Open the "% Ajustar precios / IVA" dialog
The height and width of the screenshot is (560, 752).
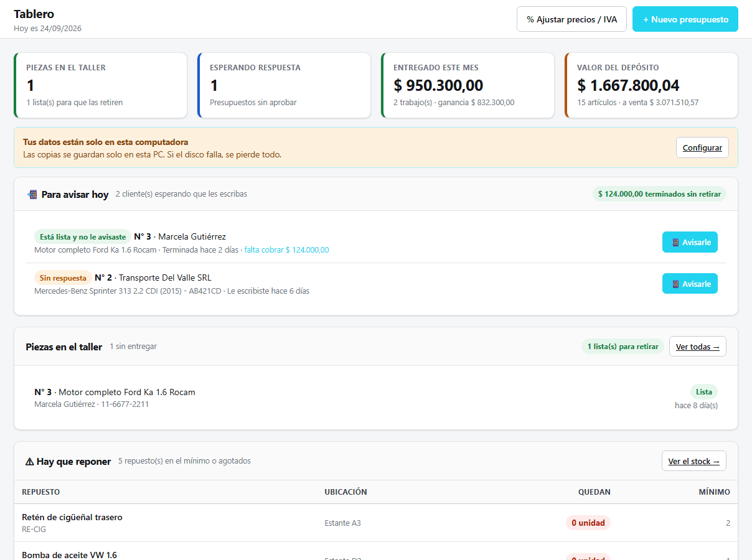571,19
